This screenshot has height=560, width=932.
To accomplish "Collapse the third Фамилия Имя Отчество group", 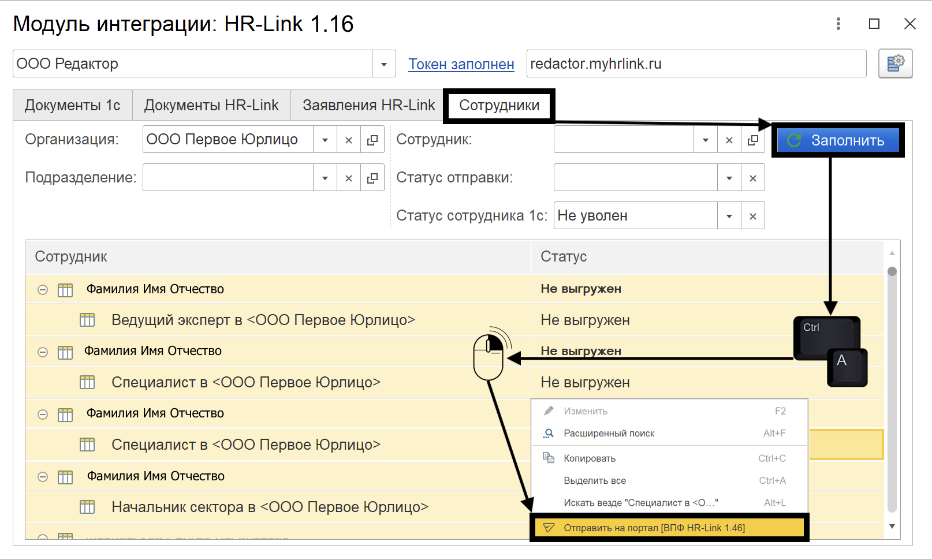I will coord(43,415).
